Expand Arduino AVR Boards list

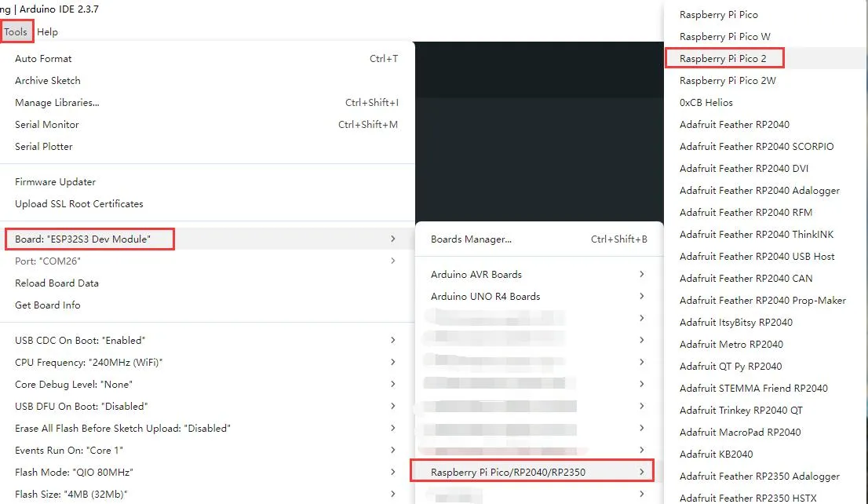tap(476, 275)
